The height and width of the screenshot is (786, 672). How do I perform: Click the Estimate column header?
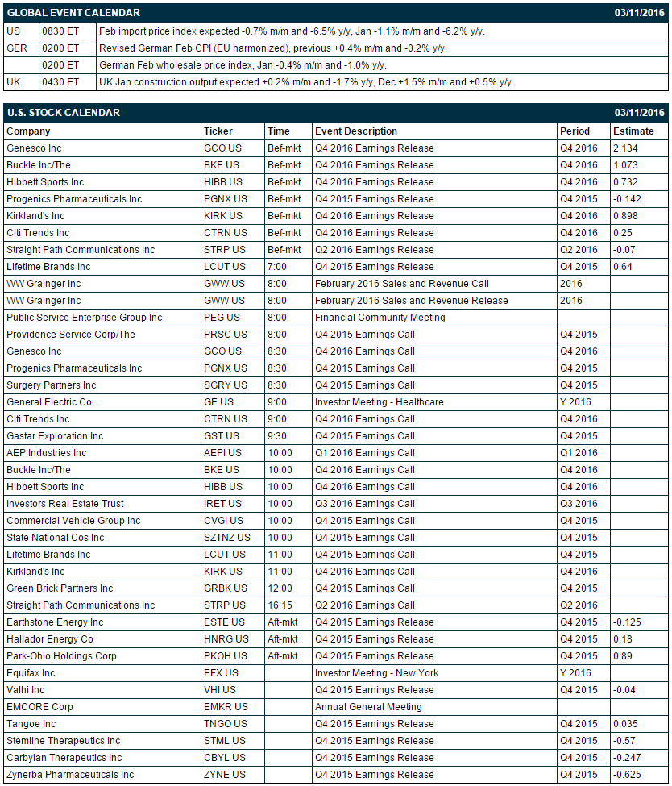click(633, 131)
